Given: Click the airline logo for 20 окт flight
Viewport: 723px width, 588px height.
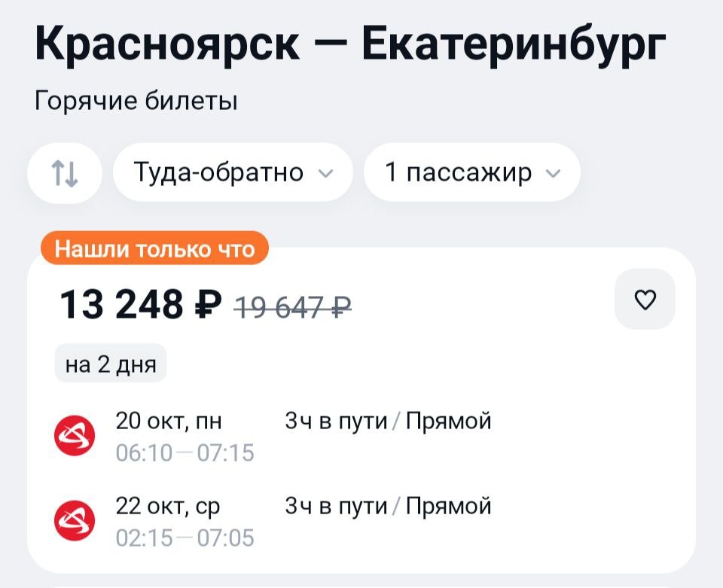Looking at the screenshot, I should pos(75,435).
